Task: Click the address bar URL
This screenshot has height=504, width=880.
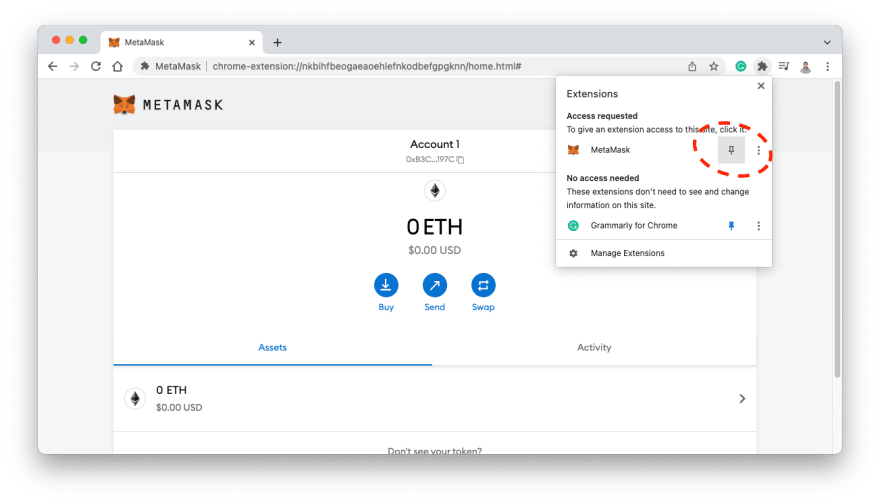Action: coord(366,66)
